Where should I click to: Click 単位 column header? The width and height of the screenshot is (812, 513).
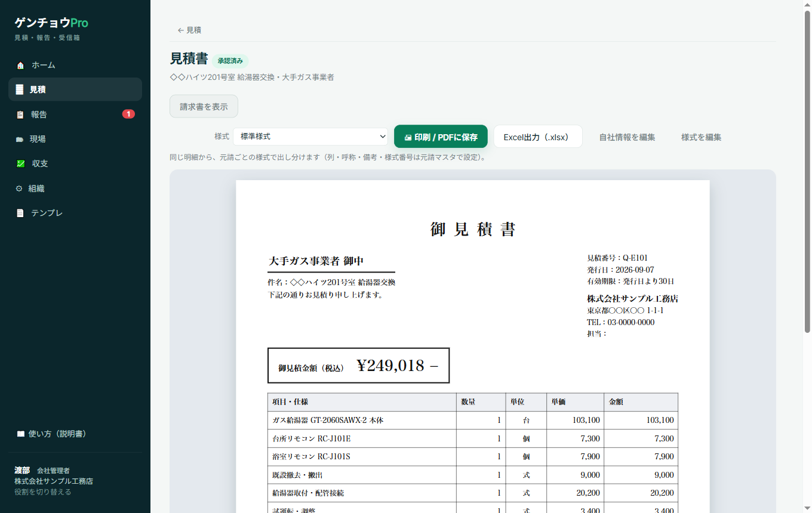pyautogui.click(x=526, y=402)
